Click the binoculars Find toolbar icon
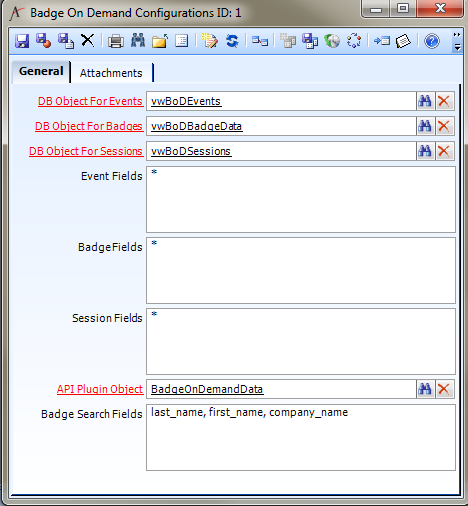Viewport: 468px width, 506px height. point(138,41)
